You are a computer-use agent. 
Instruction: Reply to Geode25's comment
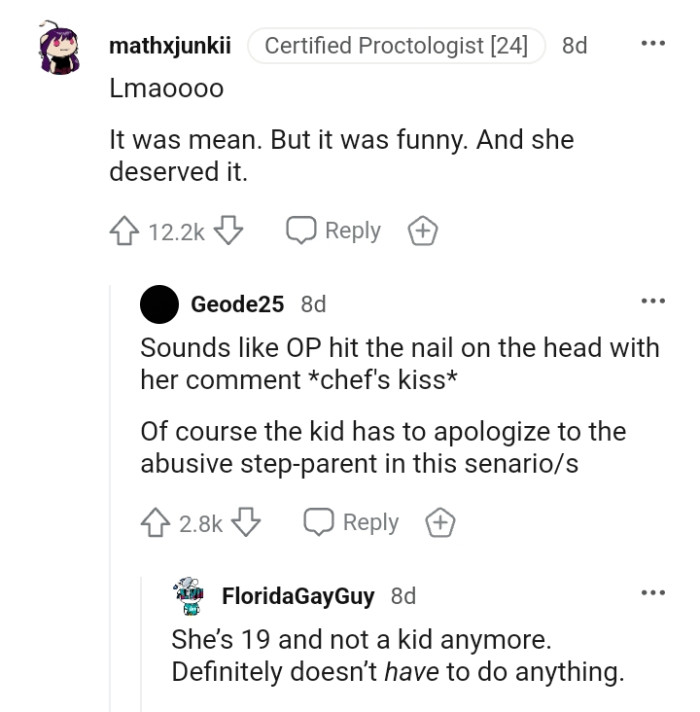[351, 523]
